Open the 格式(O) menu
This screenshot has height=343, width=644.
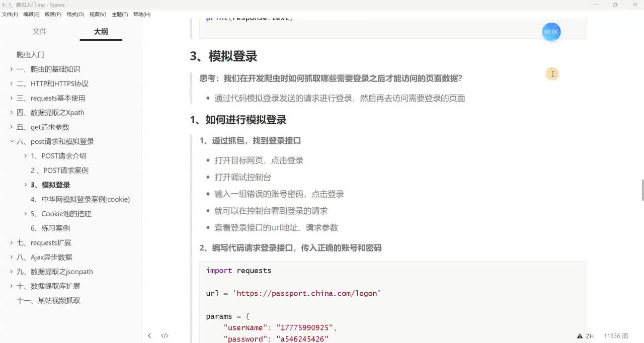point(75,15)
